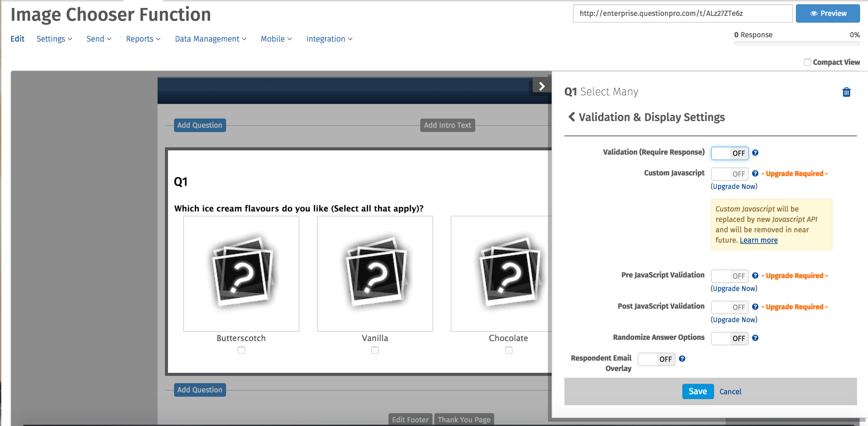
Task: Click the Image Chooser Function survey title
Action: [111, 15]
